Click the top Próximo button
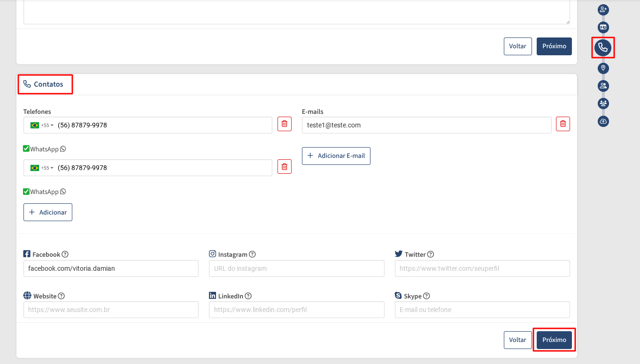The width and height of the screenshot is (640, 364). click(554, 46)
